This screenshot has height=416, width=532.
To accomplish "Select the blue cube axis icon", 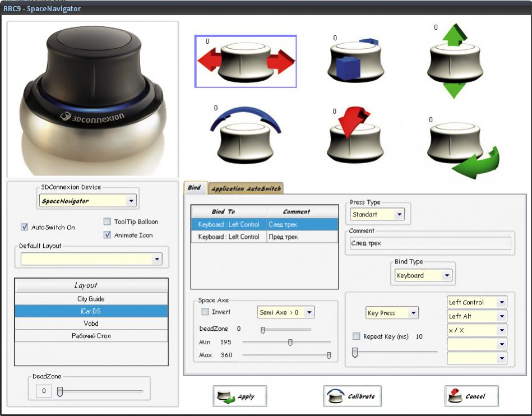I will (355, 59).
